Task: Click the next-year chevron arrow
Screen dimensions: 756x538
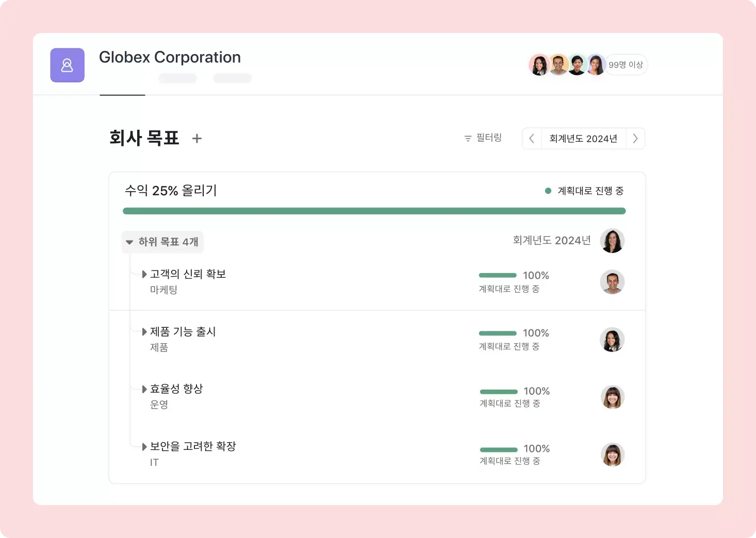Action: point(635,138)
